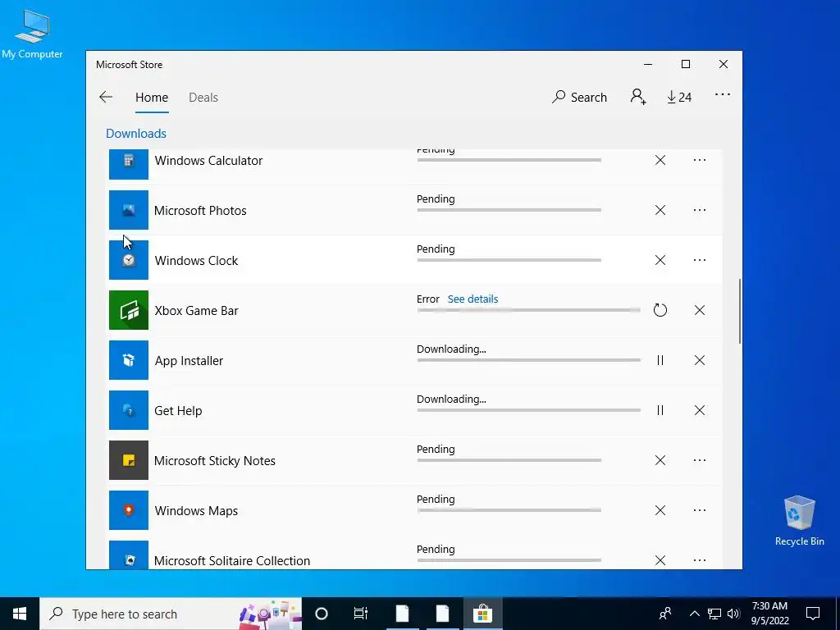Viewport: 840px width, 630px height.
Task: Cancel the Microsoft Sticky Notes download
Action: point(660,460)
